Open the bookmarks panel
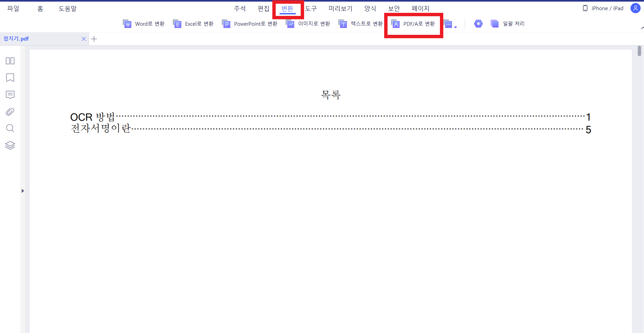Image resolution: width=644 pixels, height=333 pixels. pyautogui.click(x=10, y=78)
